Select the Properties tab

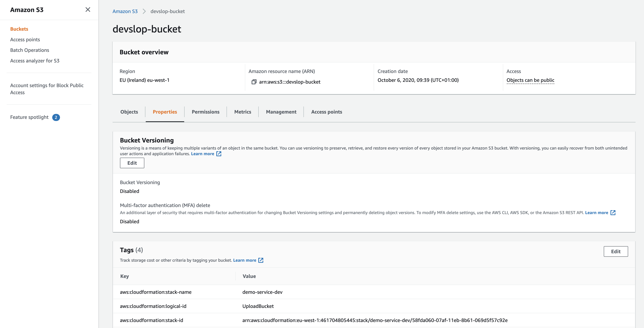[165, 112]
